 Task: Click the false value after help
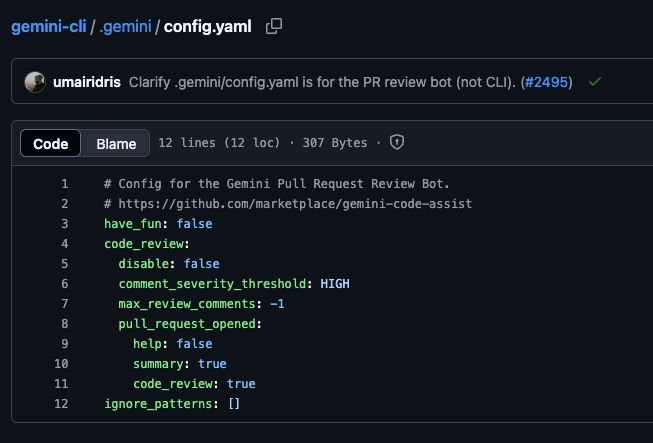tap(194, 343)
